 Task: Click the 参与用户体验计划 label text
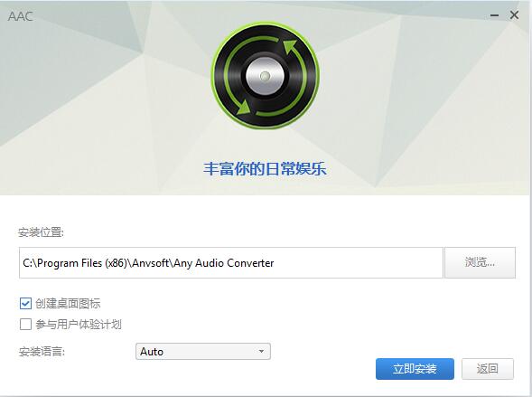click(79, 325)
